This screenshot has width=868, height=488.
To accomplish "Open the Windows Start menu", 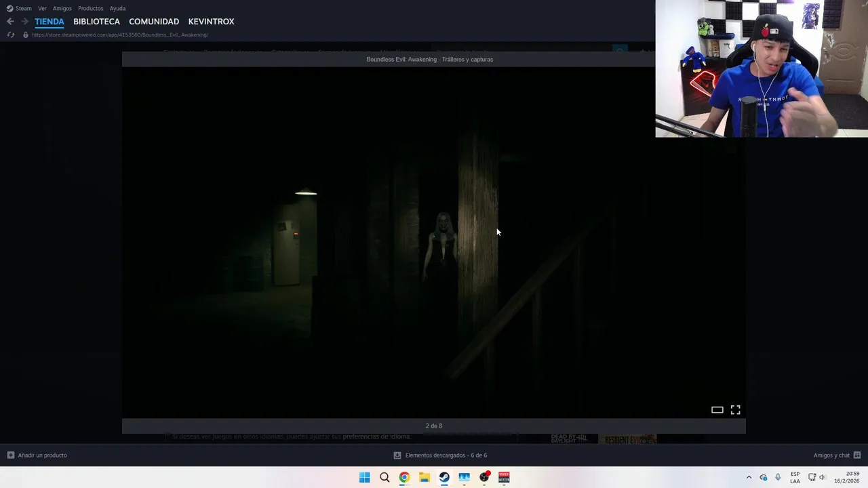I will click(x=364, y=477).
